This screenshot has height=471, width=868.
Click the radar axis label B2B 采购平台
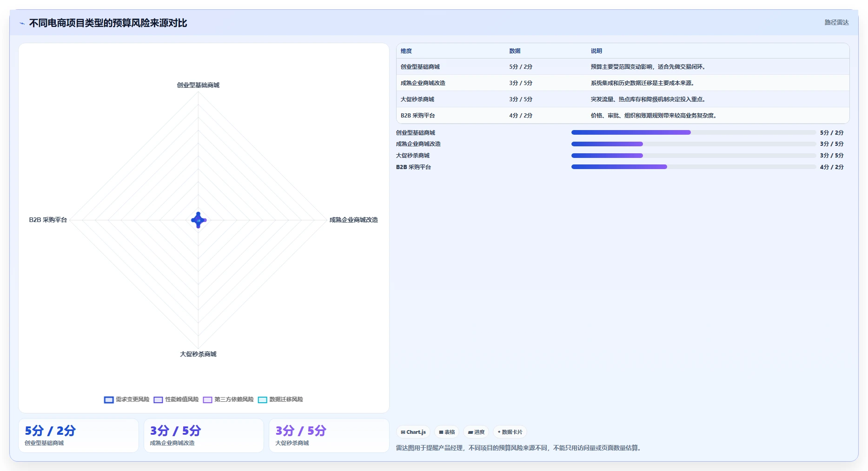48,220
